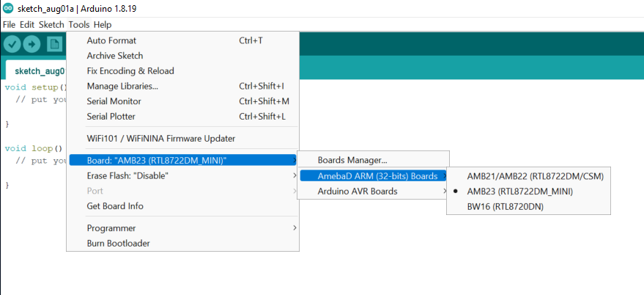The width and height of the screenshot is (644, 295).
Task: Open the File menu
Action: pos(9,25)
